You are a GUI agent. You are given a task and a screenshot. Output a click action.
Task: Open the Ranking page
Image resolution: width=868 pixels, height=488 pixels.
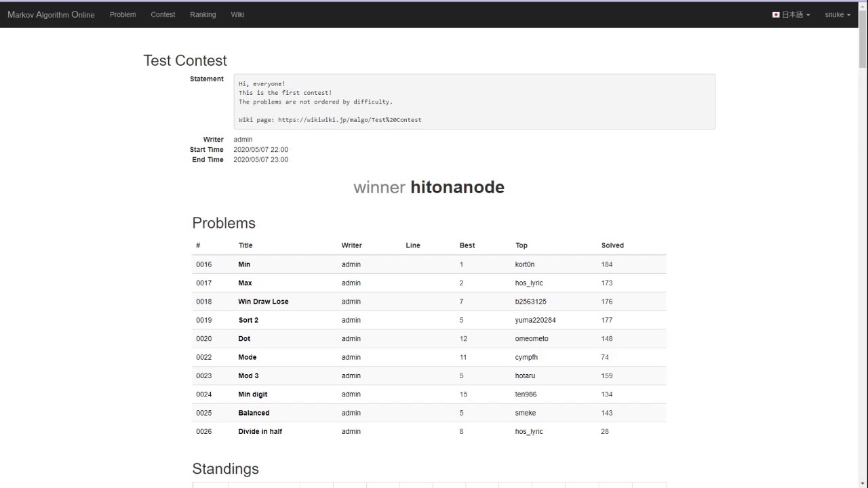point(203,14)
